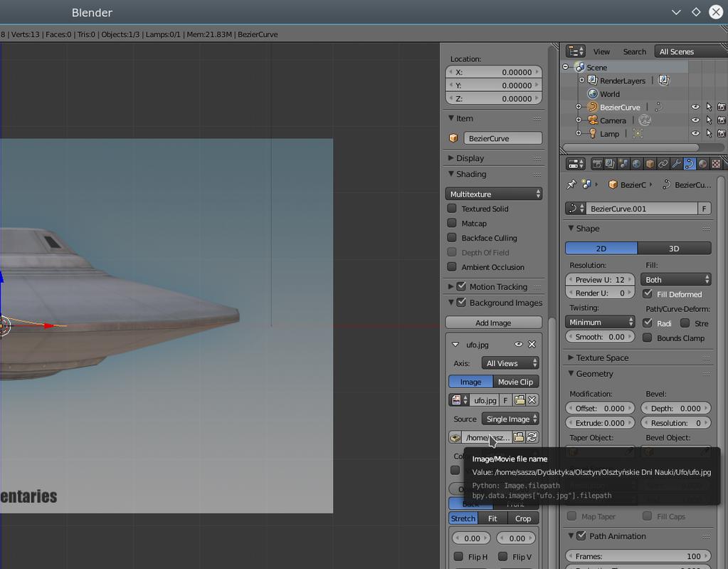This screenshot has width=728, height=569.
Task: Toggle selectability arrow for Camera
Action: [x=709, y=120]
